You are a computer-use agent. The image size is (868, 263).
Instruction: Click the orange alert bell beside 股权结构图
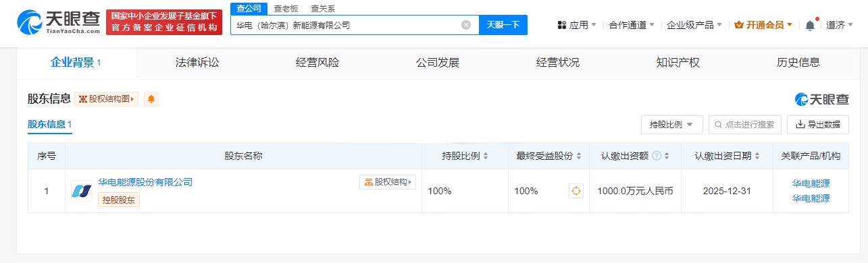click(x=151, y=99)
